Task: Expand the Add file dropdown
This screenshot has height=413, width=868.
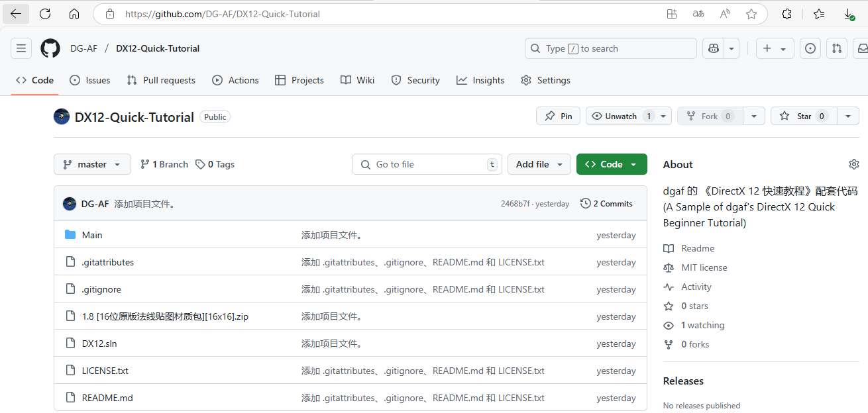Action: tap(539, 164)
